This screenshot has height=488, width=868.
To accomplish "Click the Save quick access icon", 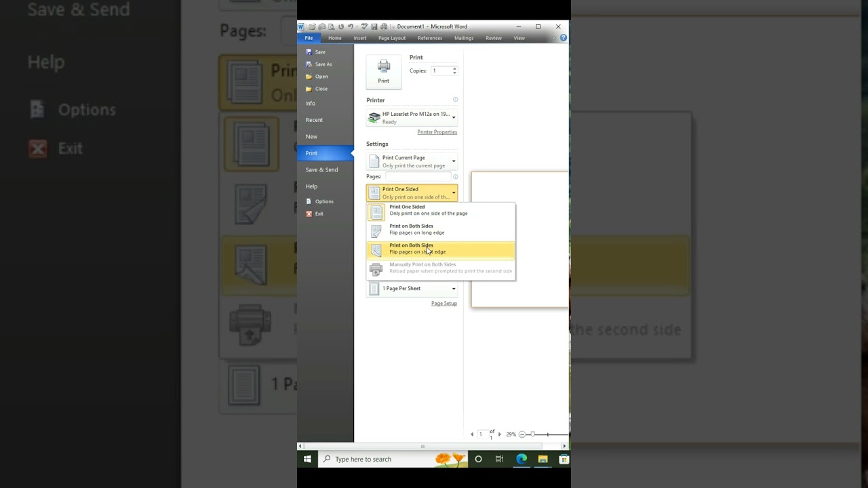I will (x=374, y=26).
